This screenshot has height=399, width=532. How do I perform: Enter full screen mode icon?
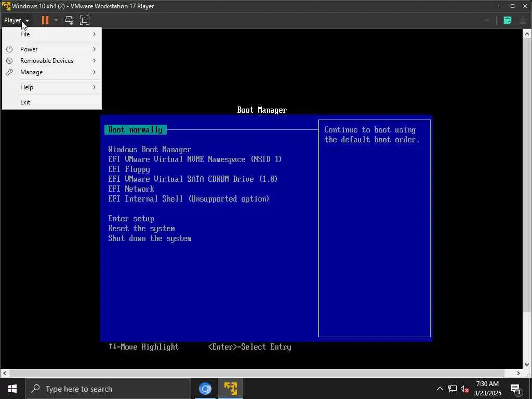pos(85,20)
